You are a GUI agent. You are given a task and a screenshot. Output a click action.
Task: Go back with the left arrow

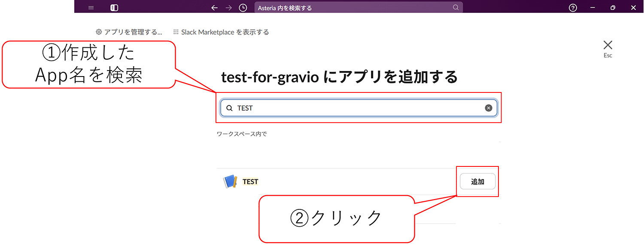tap(215, 8)
